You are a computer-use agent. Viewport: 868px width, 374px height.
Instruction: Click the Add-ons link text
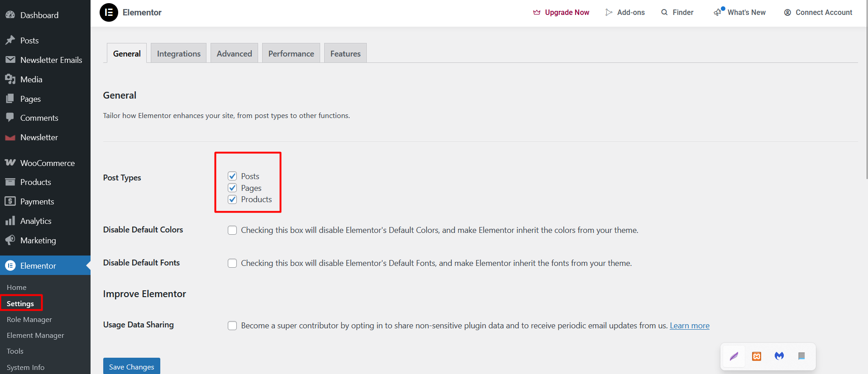pos(631,12)
